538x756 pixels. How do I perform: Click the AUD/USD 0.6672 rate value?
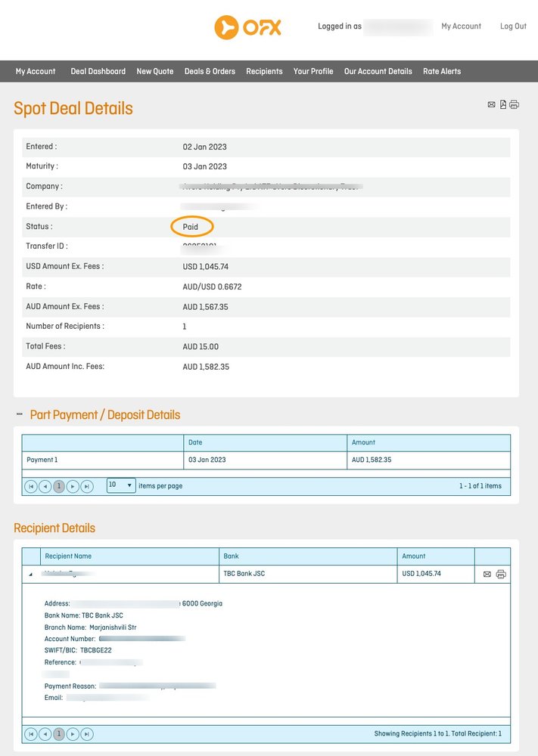point(212,287)
